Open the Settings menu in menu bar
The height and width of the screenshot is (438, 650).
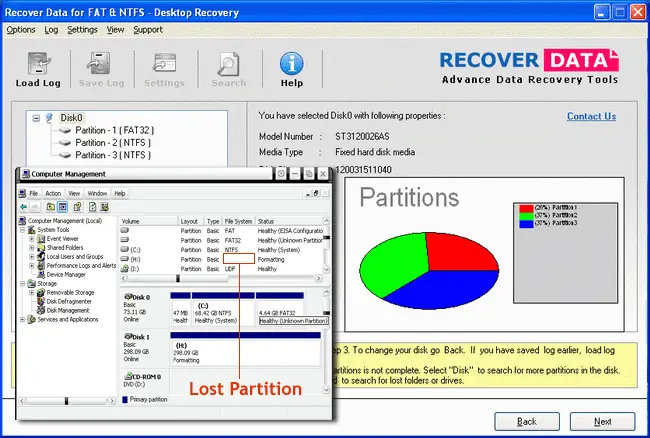tap(82, 30)
